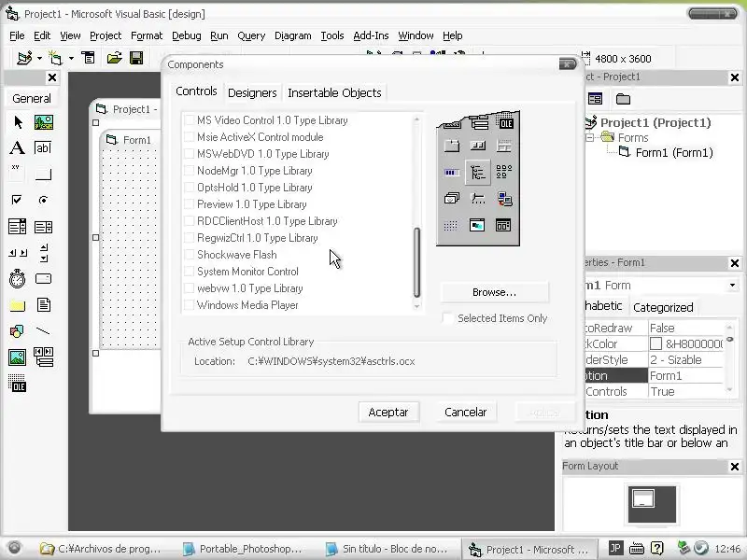Check Preview 1.0 Type Library
The height and width of the screenshot is (560, 747).
click(x=190, y=204)
